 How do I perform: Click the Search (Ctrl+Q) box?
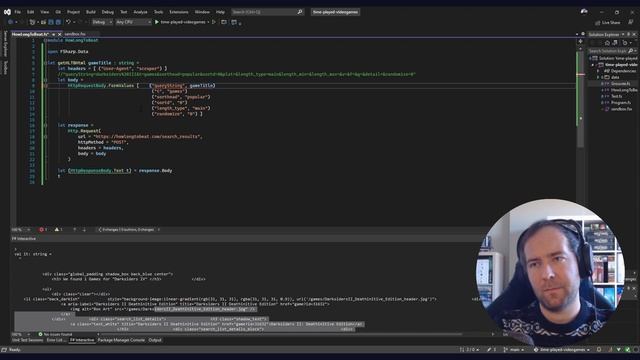tap(267, 12)
